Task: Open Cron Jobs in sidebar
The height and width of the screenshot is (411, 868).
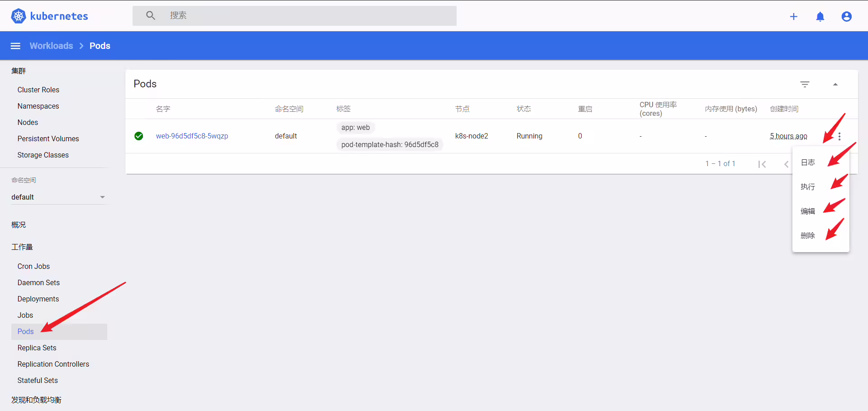Action: coord(33,266)
